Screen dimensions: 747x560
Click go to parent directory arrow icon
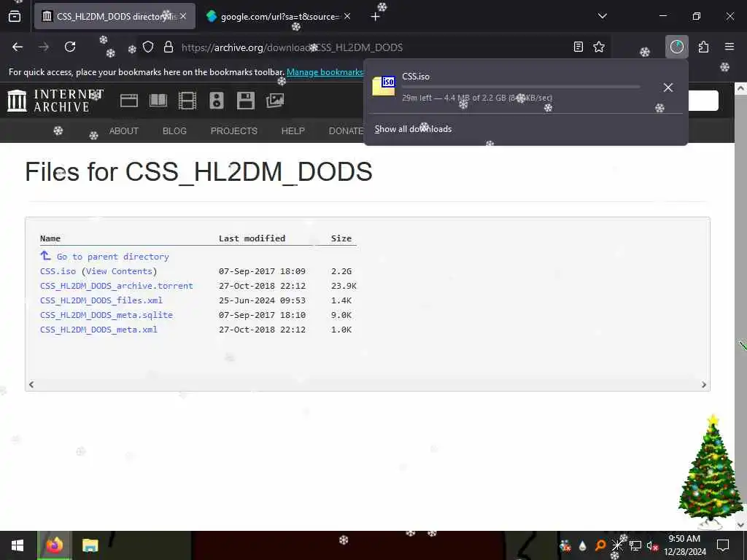[45, 256]
